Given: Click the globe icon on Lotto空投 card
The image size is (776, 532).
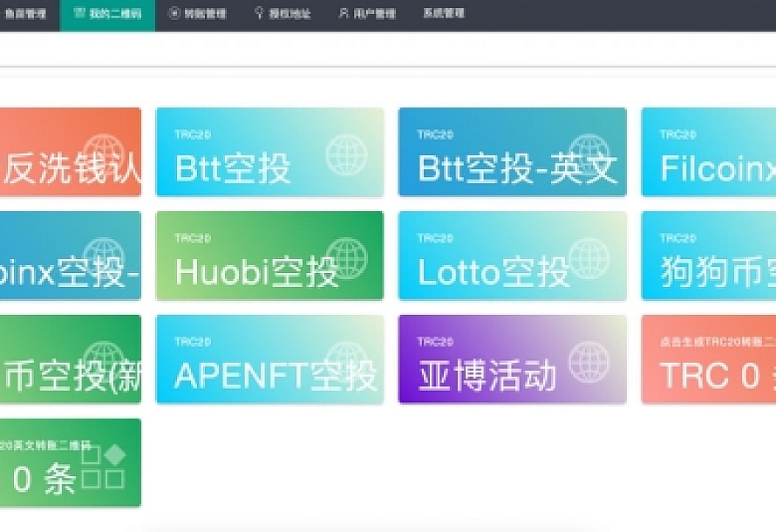Looking at the screenshot, I should tap(589, 258).
